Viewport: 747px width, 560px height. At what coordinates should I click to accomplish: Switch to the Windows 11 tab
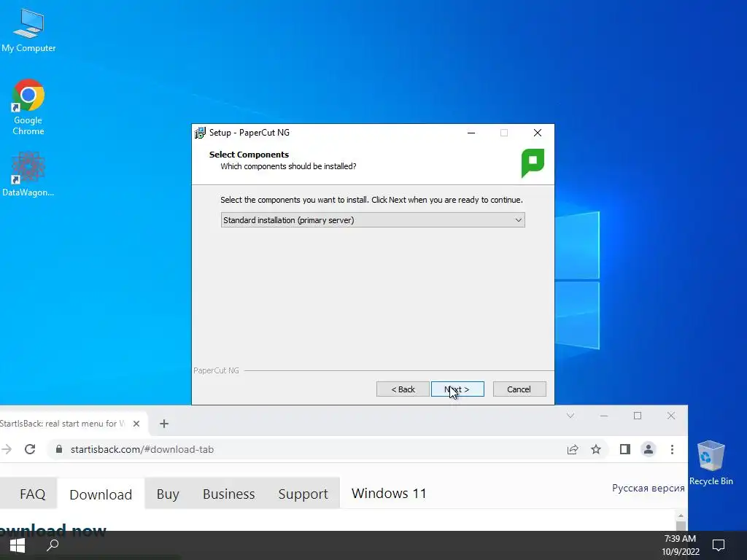click(x=389, y=494)
